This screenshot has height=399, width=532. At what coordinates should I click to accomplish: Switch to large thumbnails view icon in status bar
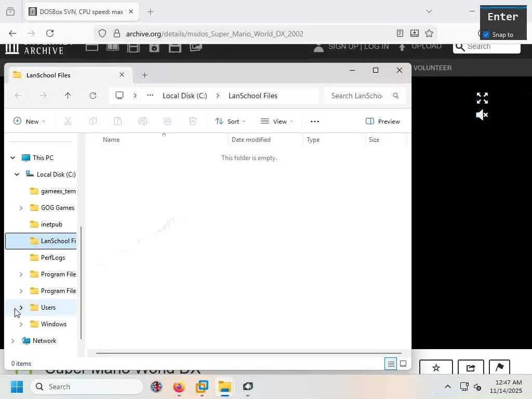pyautogui.click(x=403, y=364)
